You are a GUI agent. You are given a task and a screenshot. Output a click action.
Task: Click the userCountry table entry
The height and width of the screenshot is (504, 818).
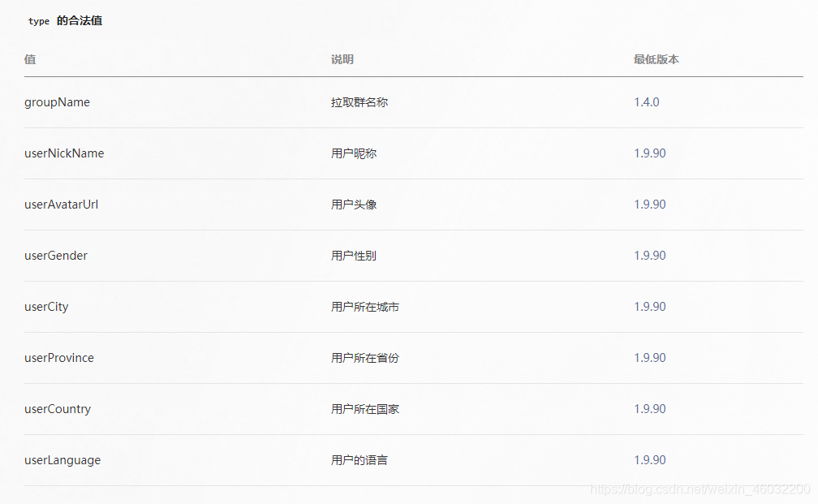click(58, 409)
